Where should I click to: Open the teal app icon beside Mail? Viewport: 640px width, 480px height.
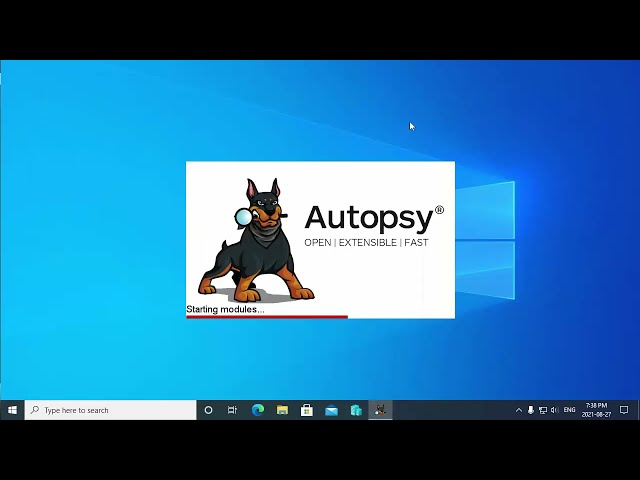point(356,410)
